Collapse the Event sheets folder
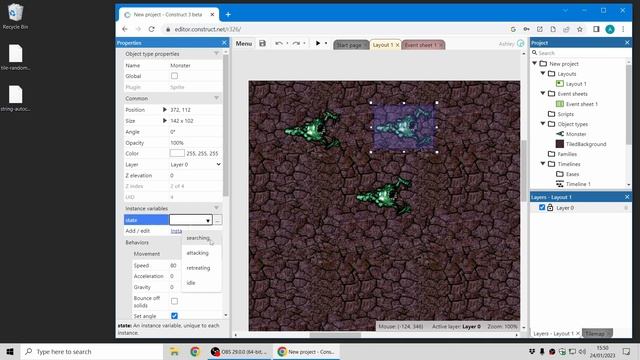Viewport: 640px width, 360px height. tap(543, 93)
